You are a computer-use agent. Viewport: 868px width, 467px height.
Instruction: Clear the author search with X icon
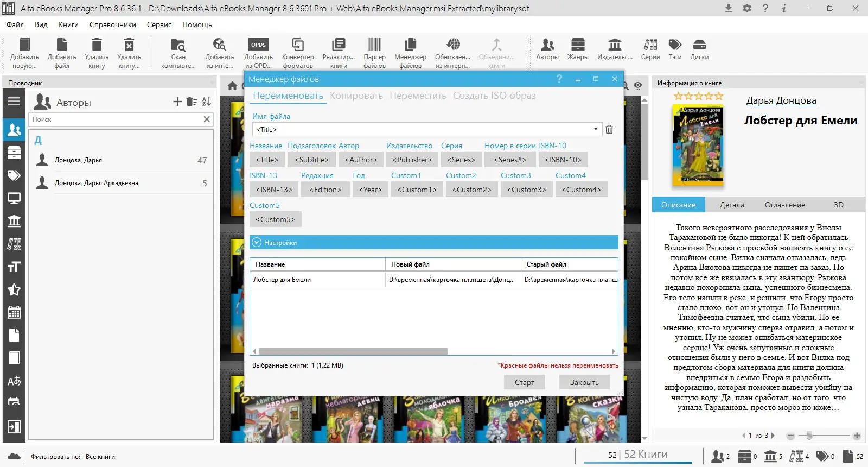tap(207, 119)
